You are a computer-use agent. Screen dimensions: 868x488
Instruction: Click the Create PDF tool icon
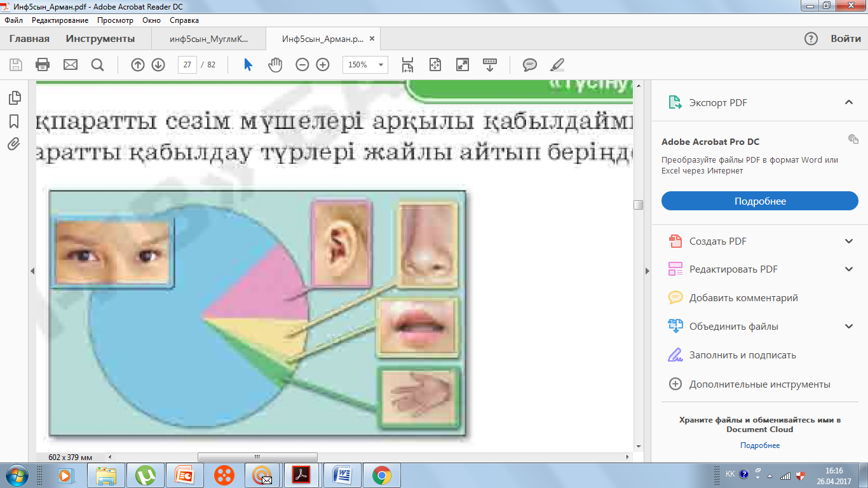675,241
